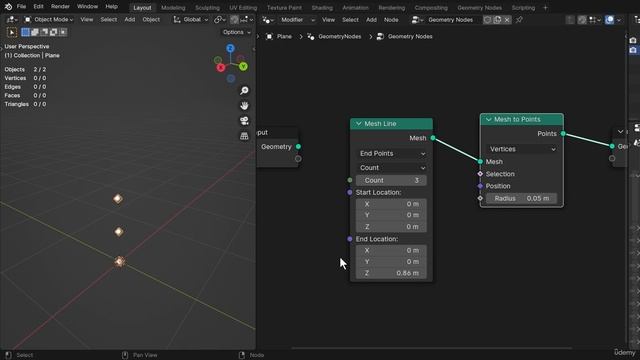
Task: Click the Plane breadcrumb icon
Action: pyautogui.click(x=269, y=36)
